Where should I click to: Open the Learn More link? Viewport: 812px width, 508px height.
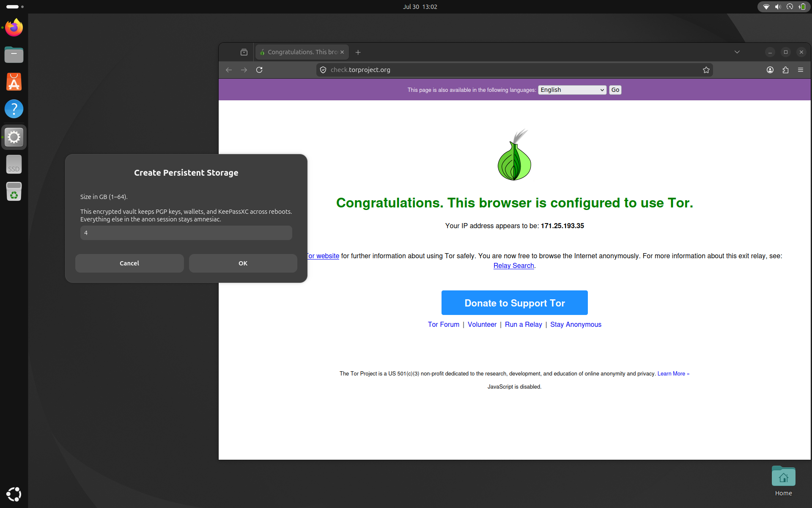point(673,374)
